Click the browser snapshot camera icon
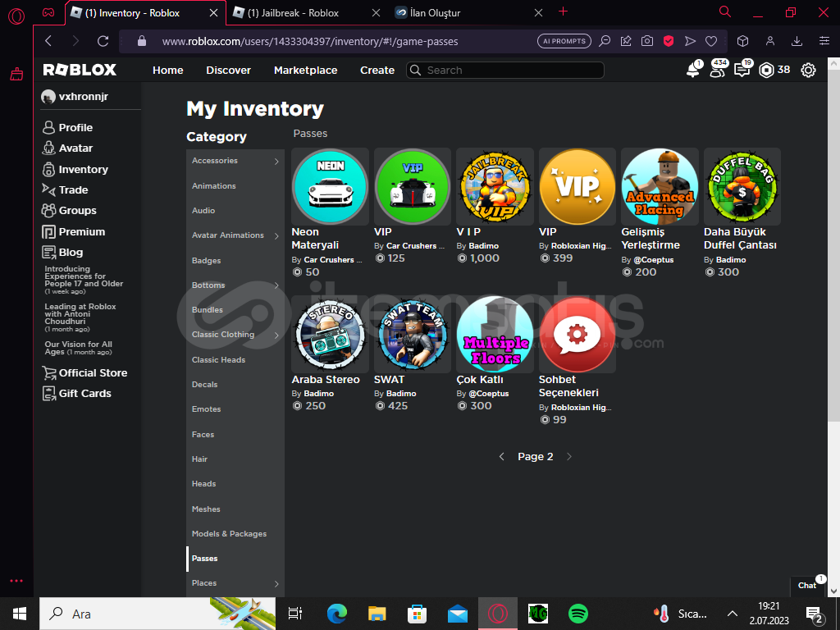 click(647, 41)
